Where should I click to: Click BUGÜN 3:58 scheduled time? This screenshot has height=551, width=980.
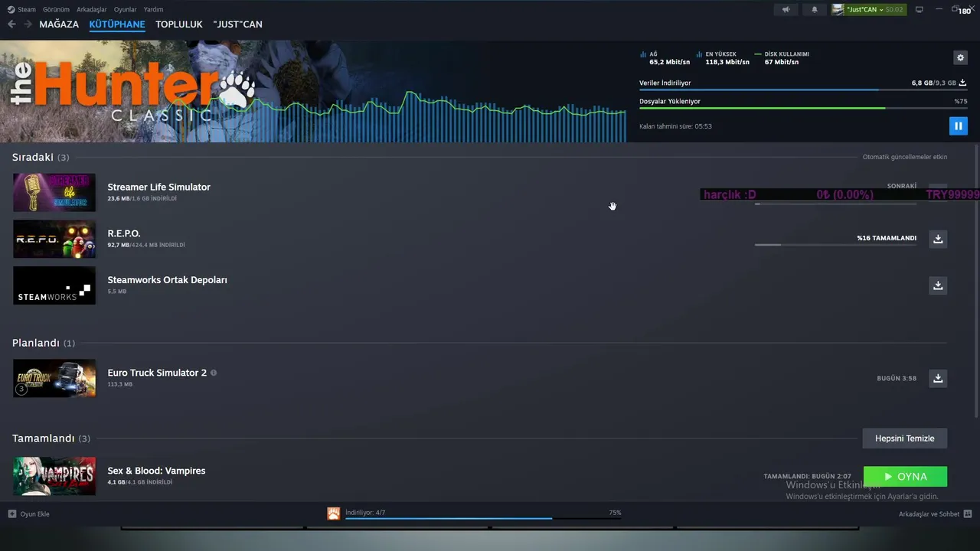(897, 378)
